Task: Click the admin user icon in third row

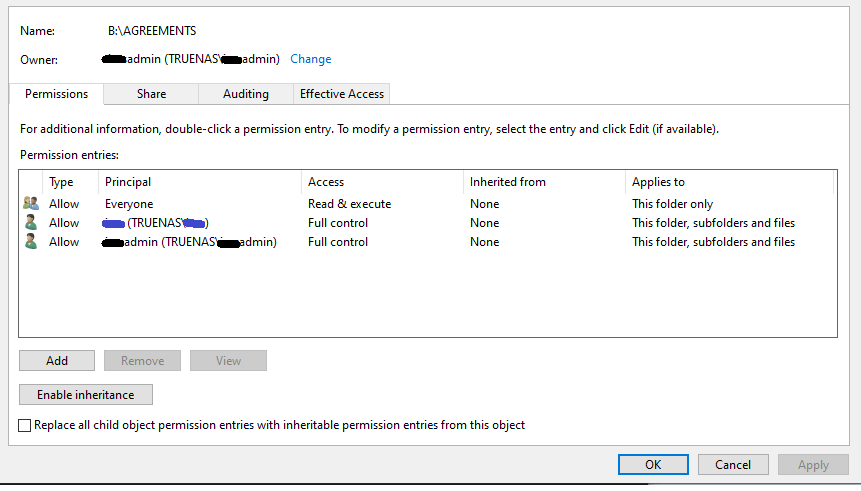Action: pyautogui.click(x=31, y=242)
